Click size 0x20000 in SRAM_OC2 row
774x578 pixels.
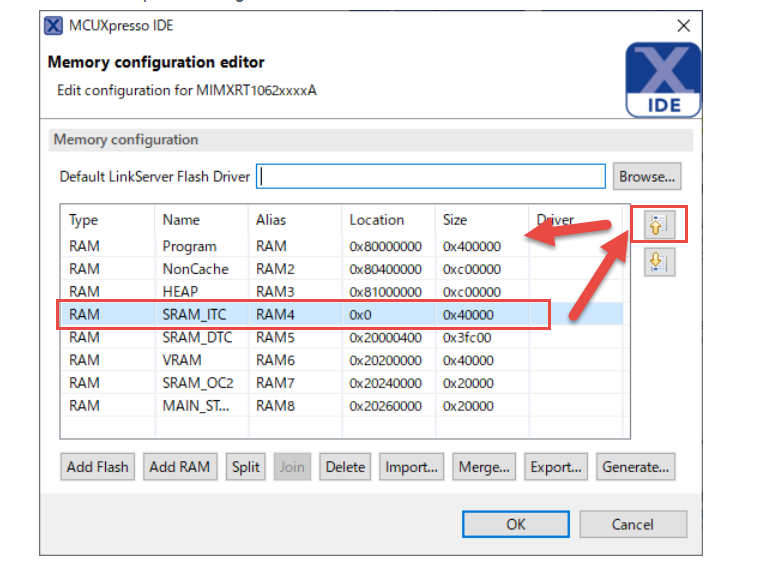click(x=468, y=383)
